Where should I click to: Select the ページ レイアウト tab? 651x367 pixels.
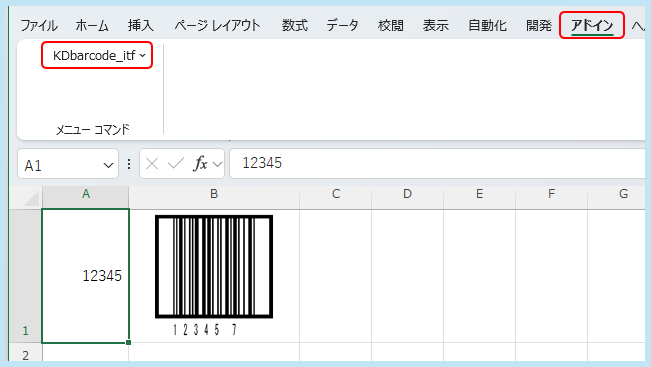(217, 25)
